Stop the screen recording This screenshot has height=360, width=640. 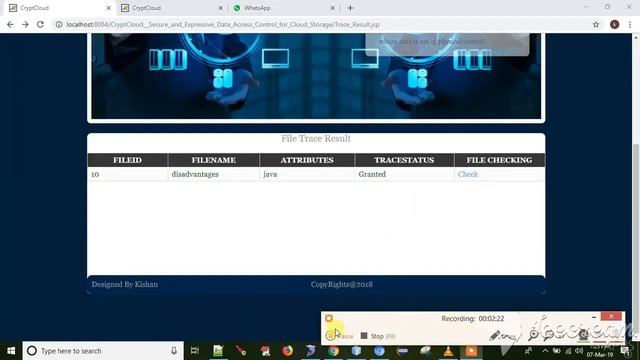(x=378, y=336)
